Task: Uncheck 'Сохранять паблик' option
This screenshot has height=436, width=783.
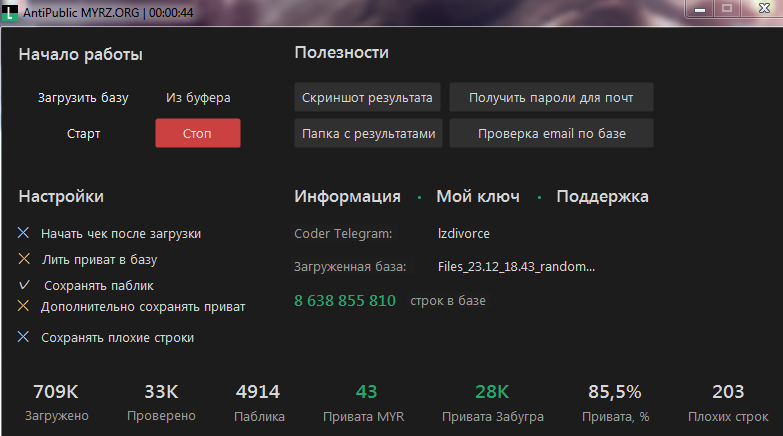Action: coord(23,285)
